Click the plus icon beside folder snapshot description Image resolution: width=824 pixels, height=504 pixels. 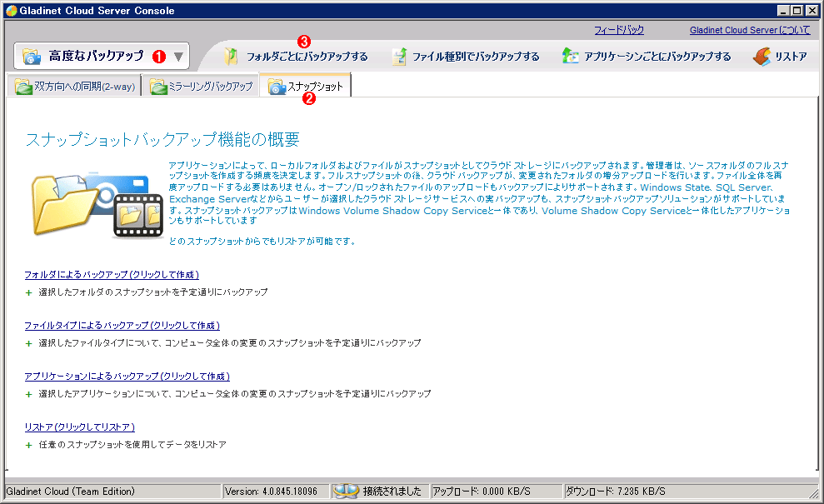point(29,292)
